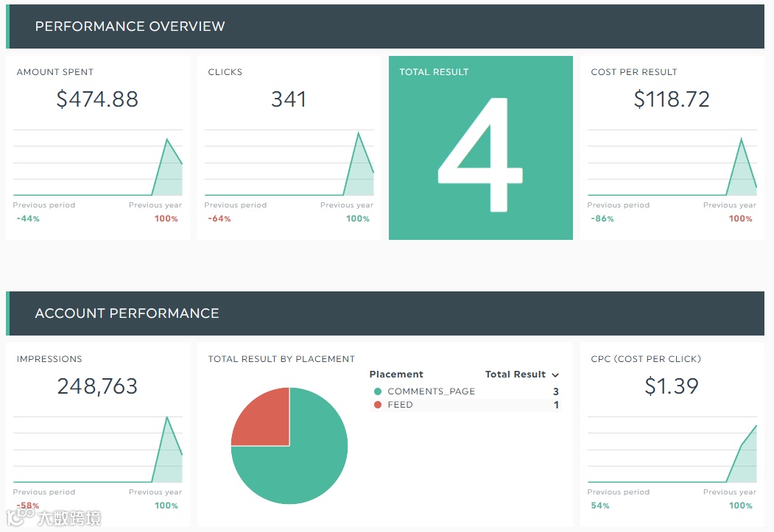Click the AMOUNT SPENT widget title
774x532 pixels.
pyautogui.click(x=54, y=72)
